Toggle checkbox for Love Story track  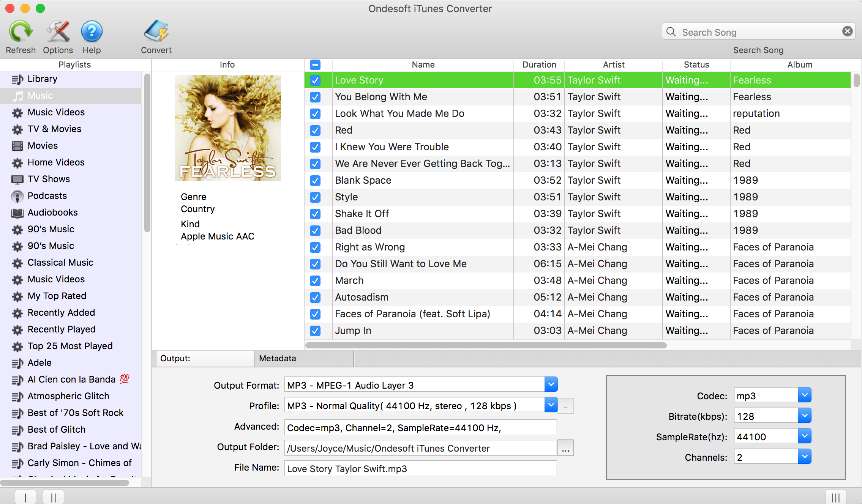314,80
